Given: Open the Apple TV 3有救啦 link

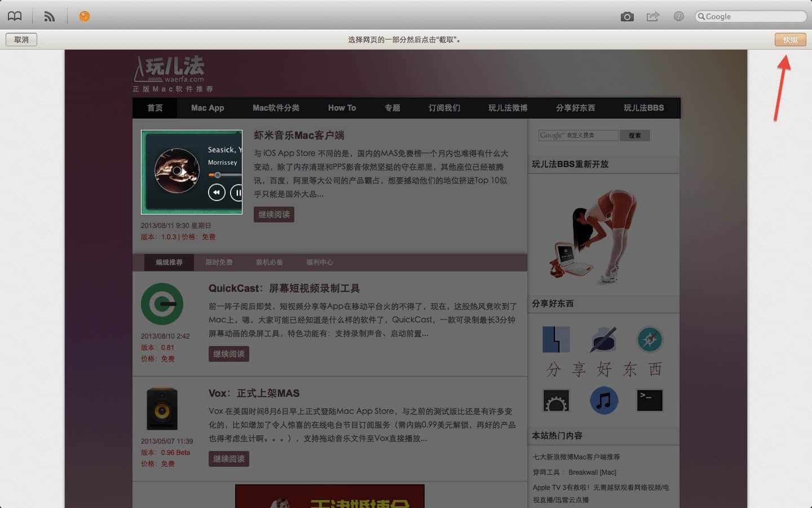Looking at the screenshot, I should point(601,493).
